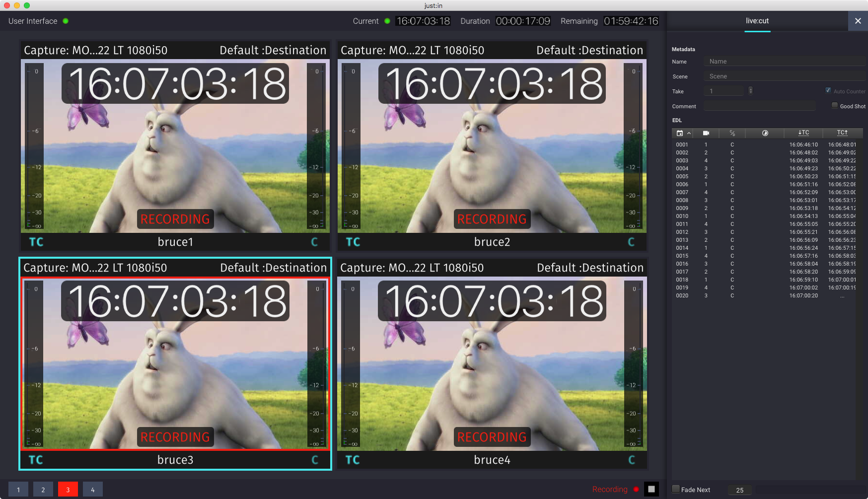Select camera 1 button
The height and width of the screenshot is (499, 868).
click(x=18, y=490)
